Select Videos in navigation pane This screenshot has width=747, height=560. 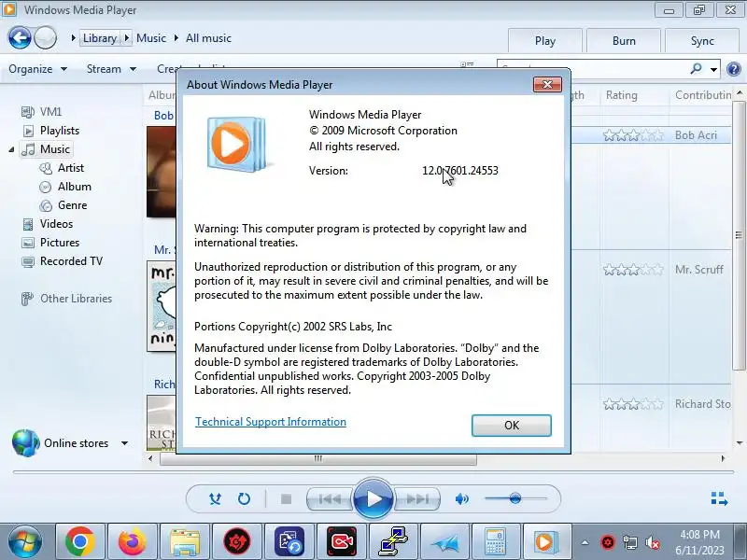click(x=48, y=224)
